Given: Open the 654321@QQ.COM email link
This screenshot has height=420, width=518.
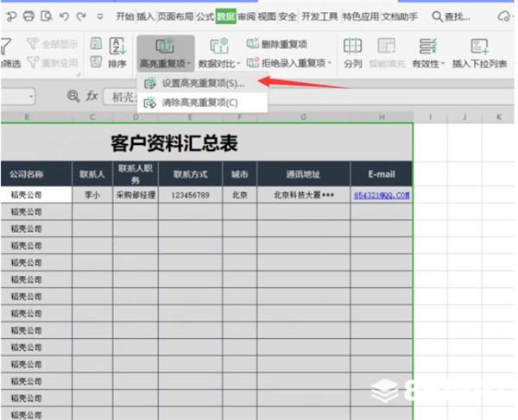Looking at the screenshot, I should pyautogui.click(x=382, y=195).
